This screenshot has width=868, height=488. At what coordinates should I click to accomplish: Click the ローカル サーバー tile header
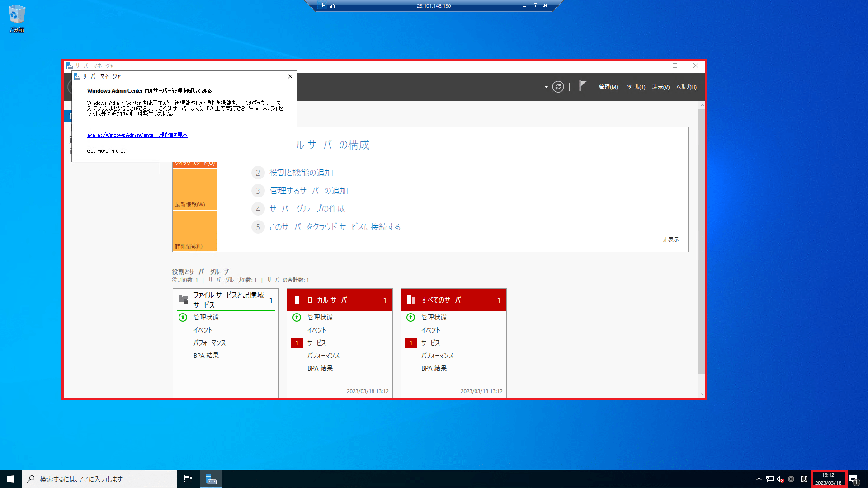tap(340, 300)
